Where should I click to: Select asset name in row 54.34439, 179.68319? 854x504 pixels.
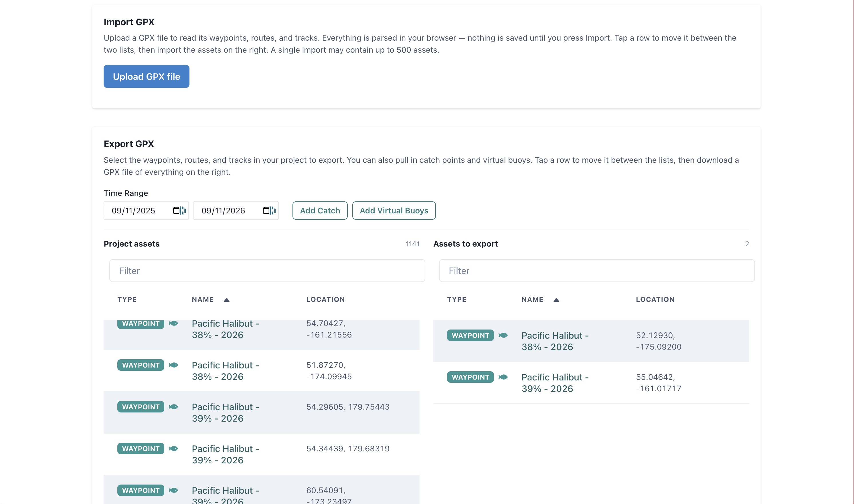(226, 455)
